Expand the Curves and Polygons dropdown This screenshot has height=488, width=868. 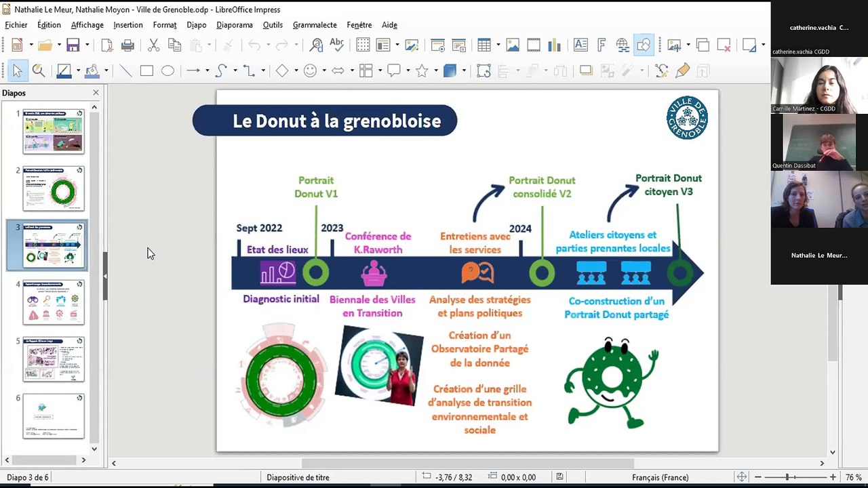tap(235, 70)
